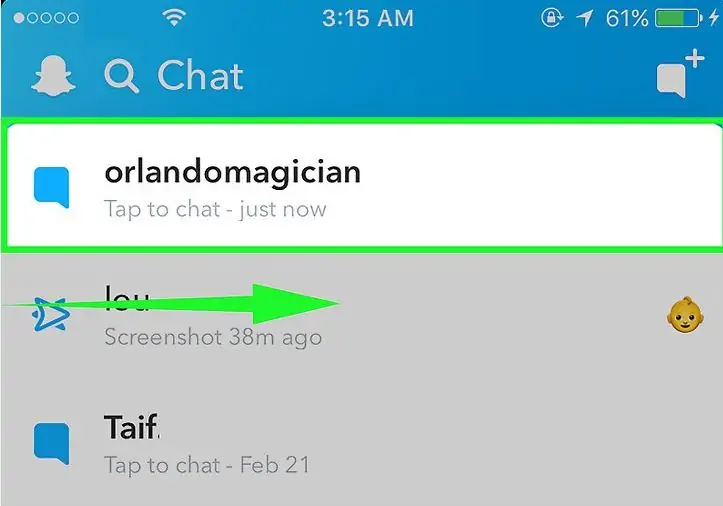Tap the blue chat bubble beside orlandomagician
The width and height of the screenshot is (723, 506).
(x=52, y=187)
